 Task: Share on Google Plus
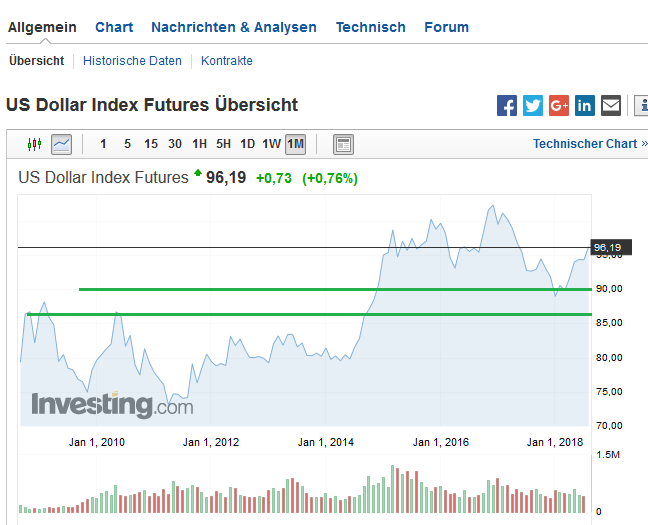[x=559, y=105]
